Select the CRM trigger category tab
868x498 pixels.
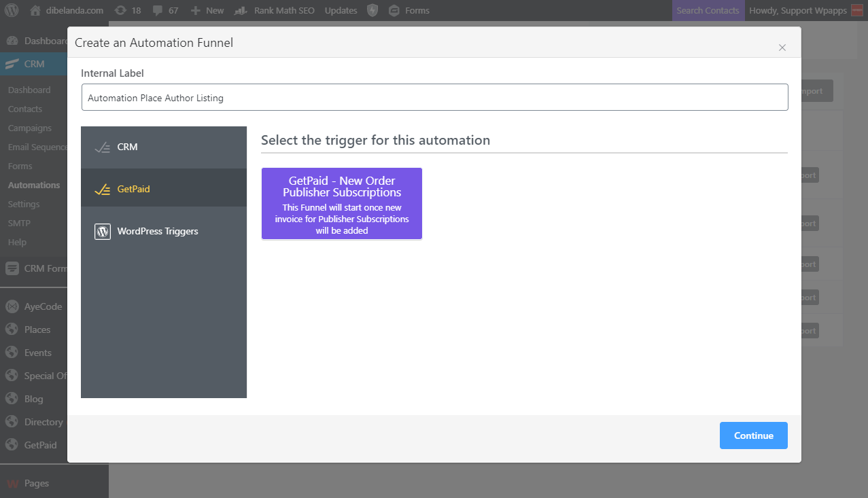click(164, 147)
